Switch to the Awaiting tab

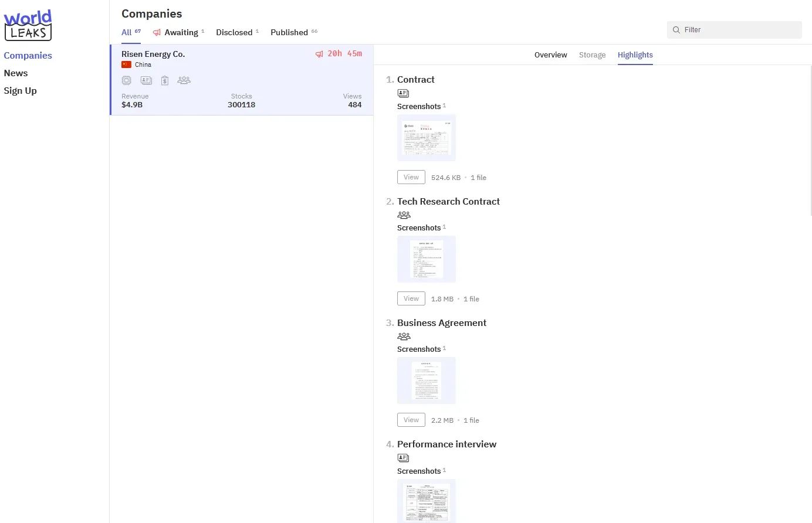click(x=181, y=32)
